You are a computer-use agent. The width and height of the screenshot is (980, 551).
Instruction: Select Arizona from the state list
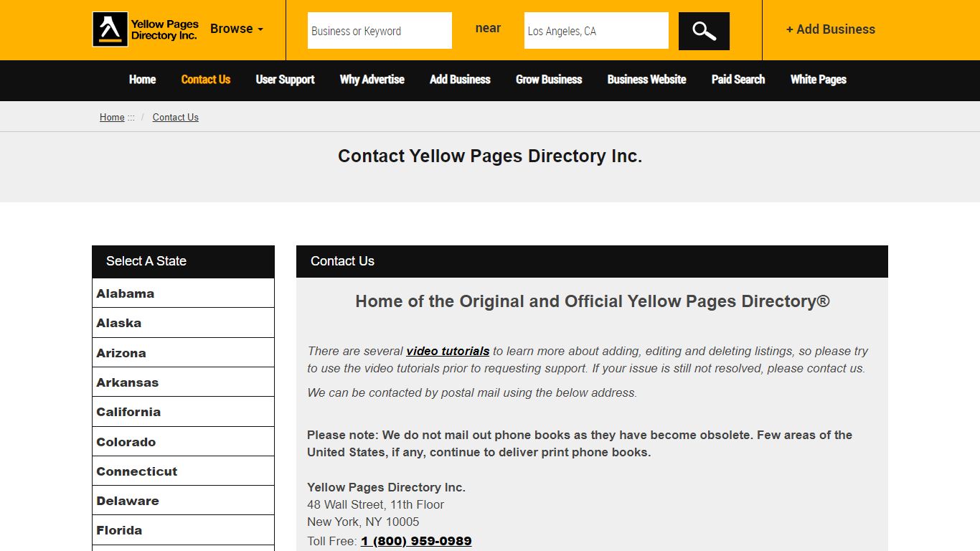click(183, 353)
